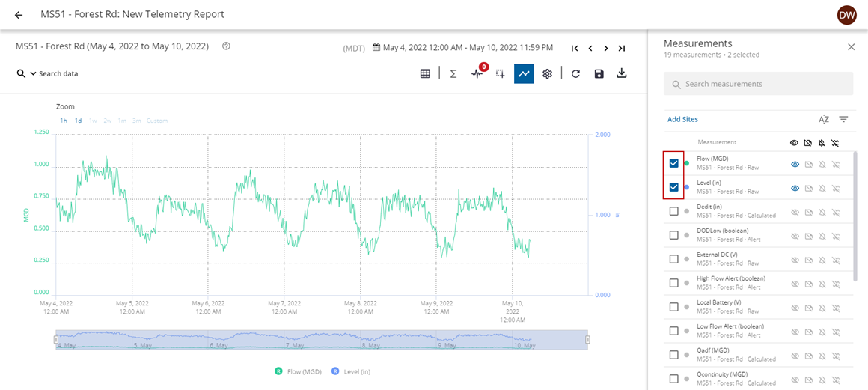Uncheck the Level (in) measurement checkbox
This screenshot has height=390, width=868.
pos(673,187)
